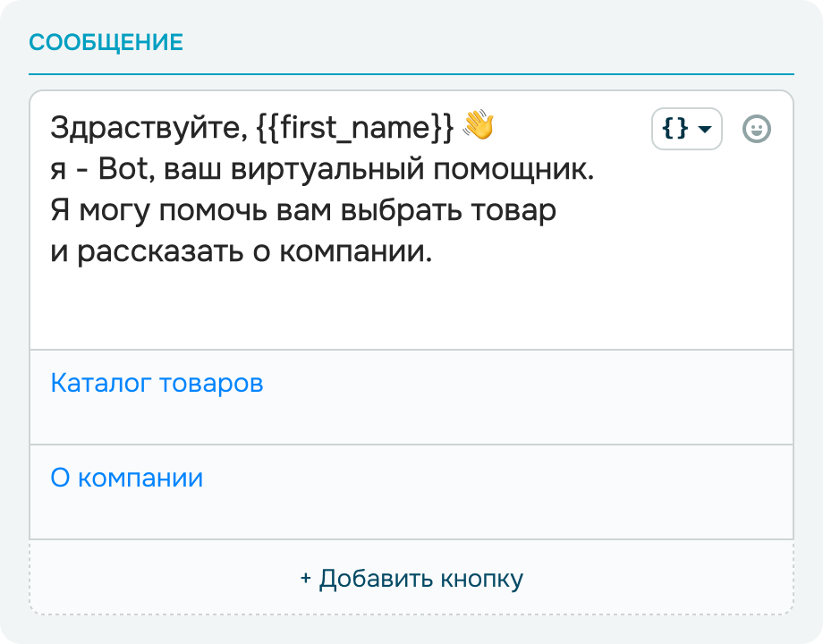Click the СООБЩЕНИЕ section heading
Screen dimensions: 823x644
(106, 42)
